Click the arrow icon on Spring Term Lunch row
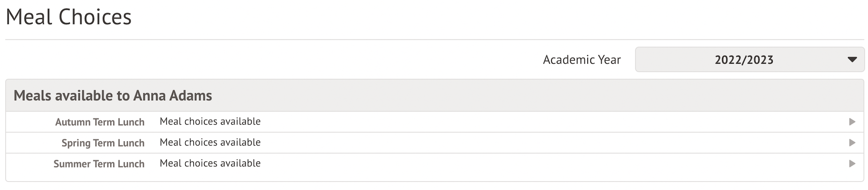The image size is (868, 190). 852,143
